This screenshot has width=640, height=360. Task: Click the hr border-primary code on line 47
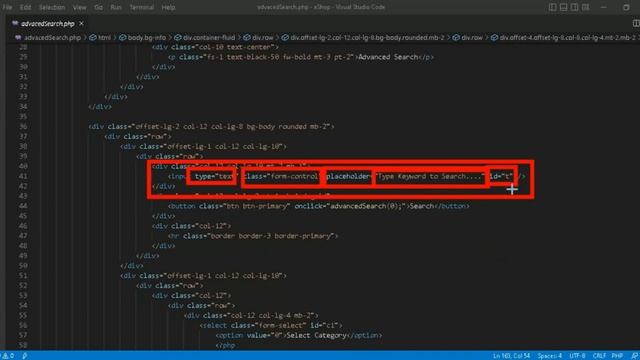(x=253, y=236)
